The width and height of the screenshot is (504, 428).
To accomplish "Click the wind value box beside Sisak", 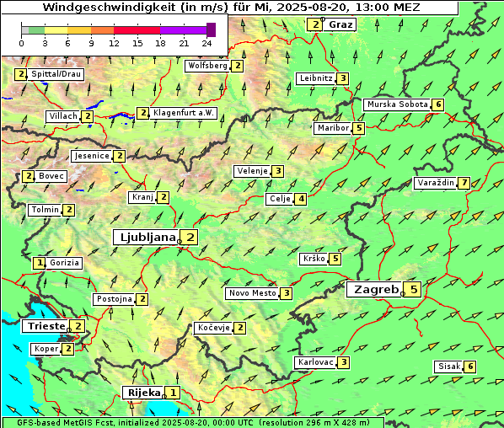I will pyautogui.click(x=470, y=366).
